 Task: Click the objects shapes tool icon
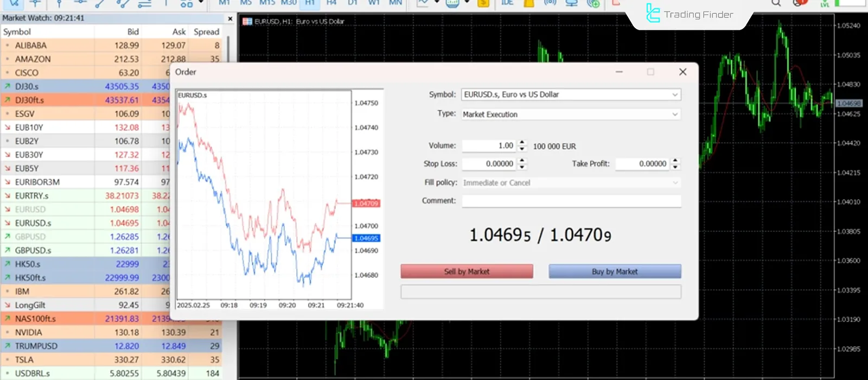point(187,4)
